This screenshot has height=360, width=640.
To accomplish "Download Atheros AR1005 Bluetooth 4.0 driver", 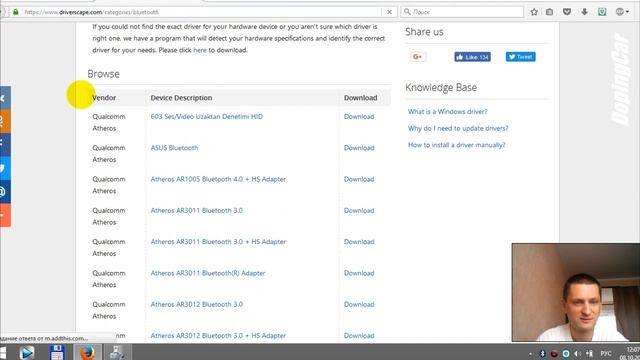I will pyautogui.click(x=359, y=179).
